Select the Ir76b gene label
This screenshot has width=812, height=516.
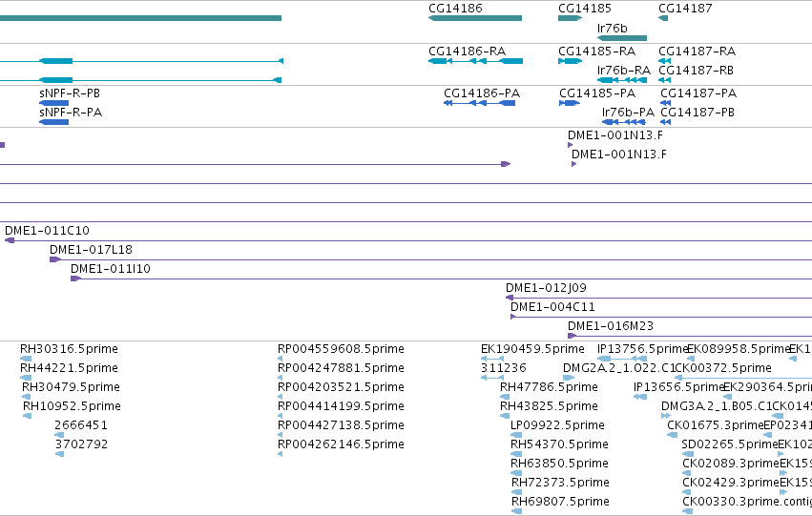(613, 29)
